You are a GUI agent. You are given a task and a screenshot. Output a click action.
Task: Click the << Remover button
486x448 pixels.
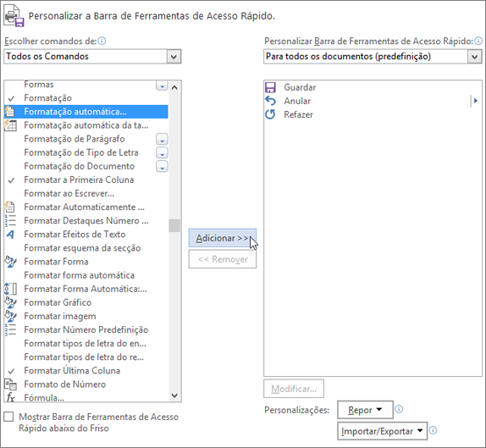222,259
